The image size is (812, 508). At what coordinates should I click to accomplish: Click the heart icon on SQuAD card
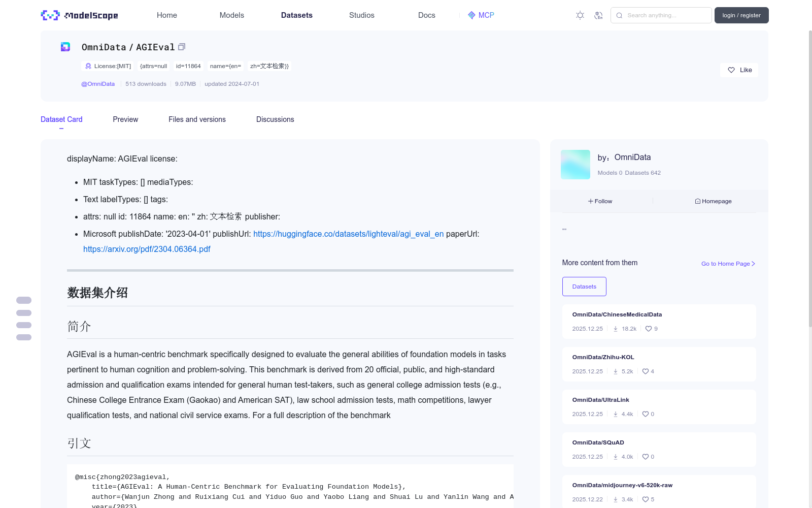click(x=646, y=457)
